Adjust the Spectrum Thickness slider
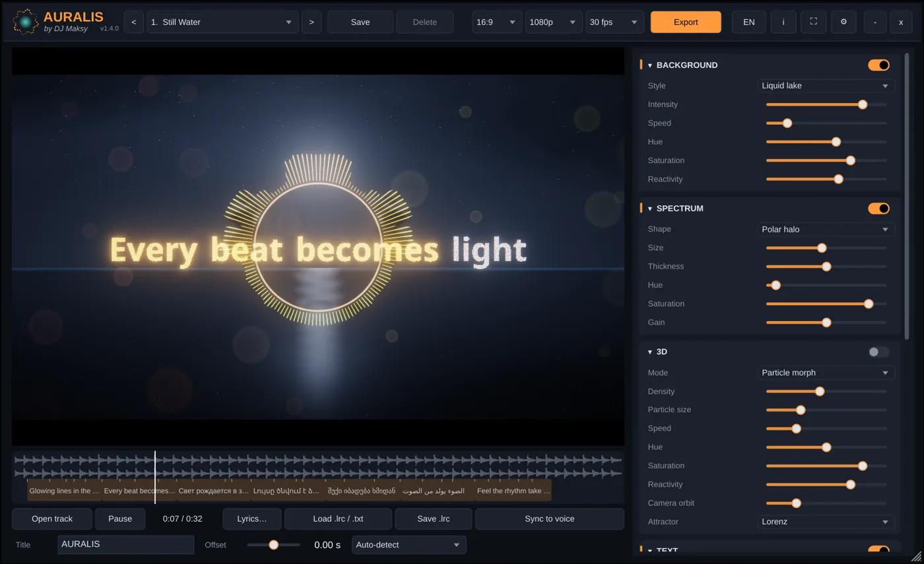The image size is (924, 564). (826, 267)
